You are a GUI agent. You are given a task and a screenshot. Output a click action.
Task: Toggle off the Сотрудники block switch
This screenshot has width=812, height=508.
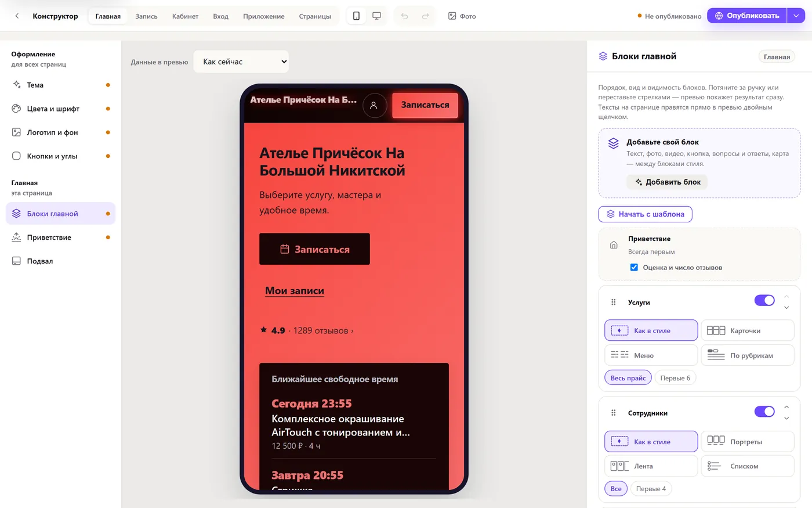[x=764, y=411]
